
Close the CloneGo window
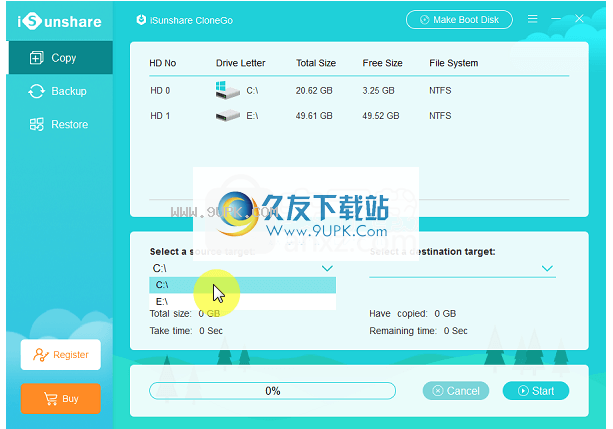click(x=579, y=18)
